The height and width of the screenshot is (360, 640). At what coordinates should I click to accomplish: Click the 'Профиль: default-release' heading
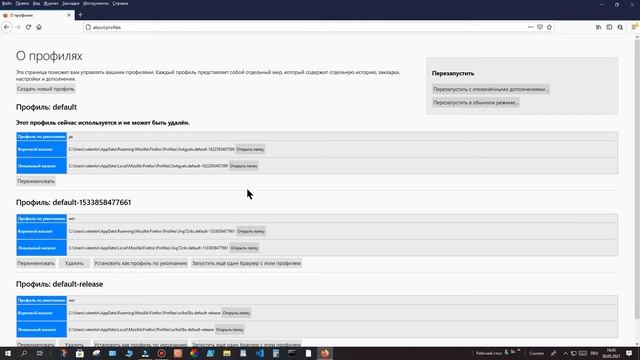(59, 284)
